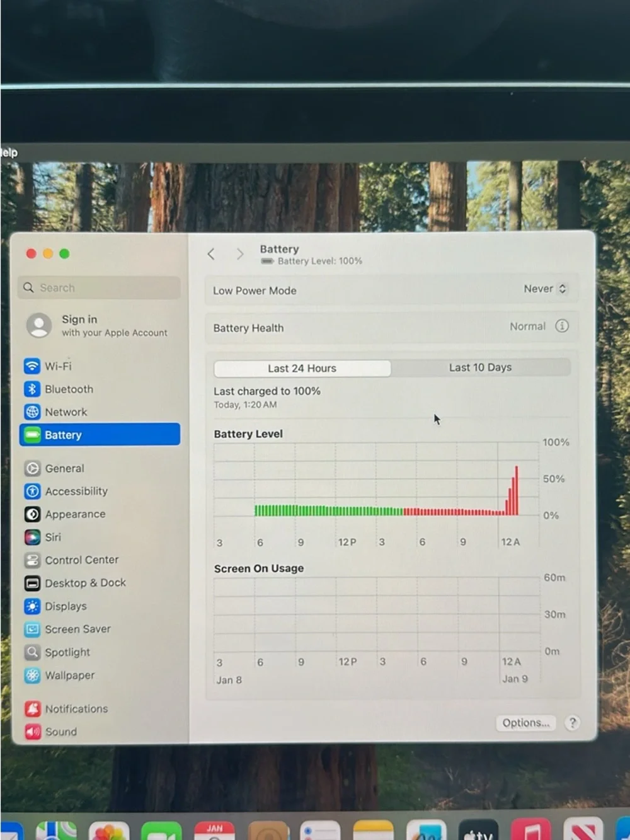Viewport: 630px width, 840px height.
Task: Navigate forward with the right chevron
Action: tap(239, 254)
